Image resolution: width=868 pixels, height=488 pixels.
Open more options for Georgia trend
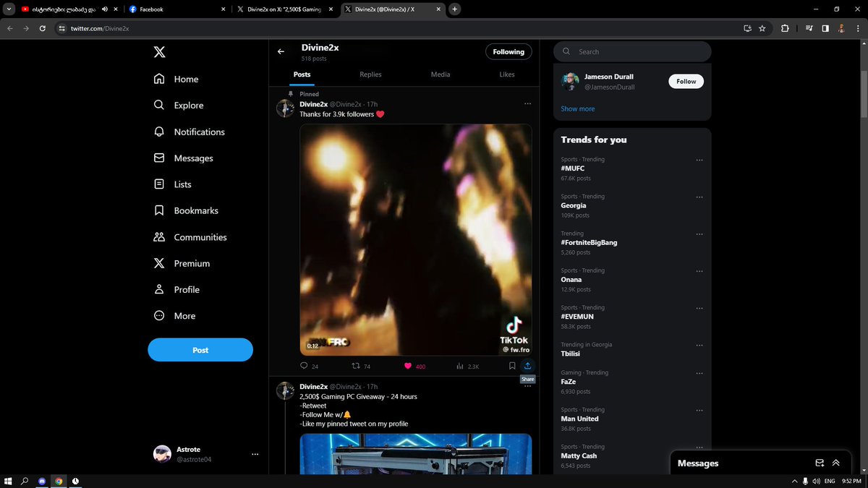(x=699, y=197)
